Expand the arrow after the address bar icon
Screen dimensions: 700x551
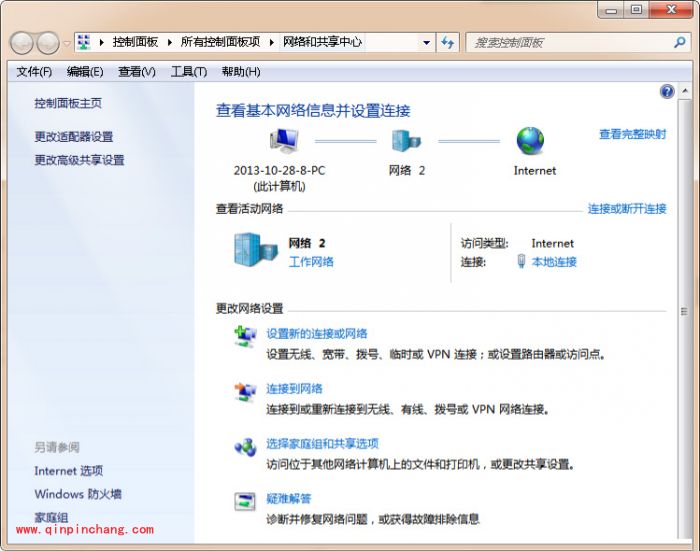coord(101,42)
